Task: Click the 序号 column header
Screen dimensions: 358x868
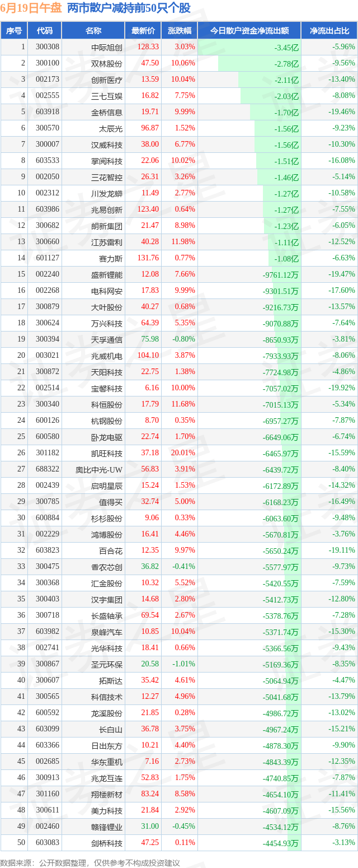Action: [x=14, y=31]
